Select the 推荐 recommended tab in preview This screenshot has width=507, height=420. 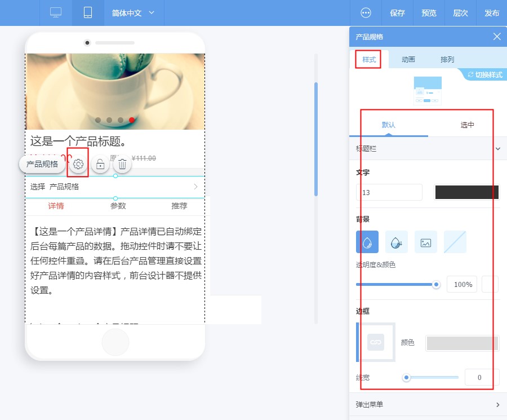point(179,206)
